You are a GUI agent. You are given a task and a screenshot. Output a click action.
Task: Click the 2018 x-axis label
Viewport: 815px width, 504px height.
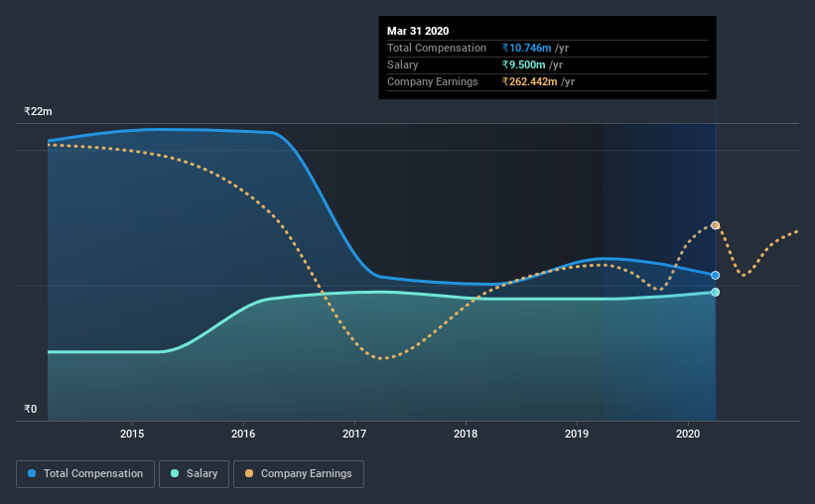pos(466,434)
